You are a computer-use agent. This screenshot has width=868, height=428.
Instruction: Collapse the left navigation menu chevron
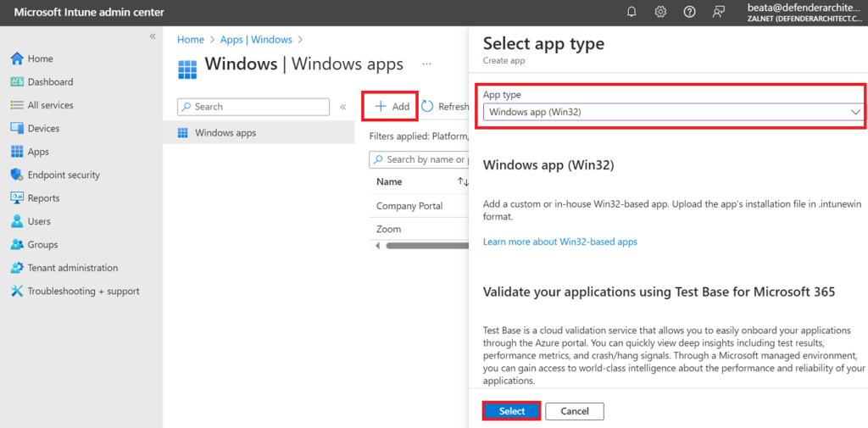coord(153,36)
